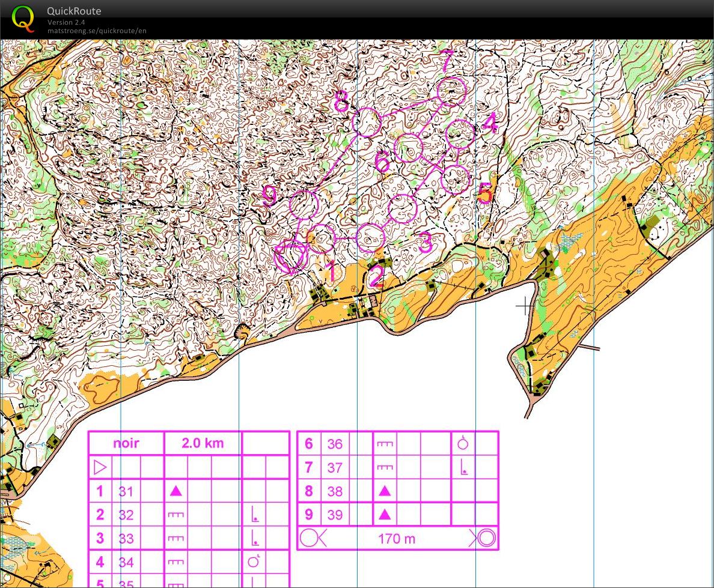Screen dimensions: 714x588
Task: Click control code 37 in the description table
Action: (x=335, y=467)
